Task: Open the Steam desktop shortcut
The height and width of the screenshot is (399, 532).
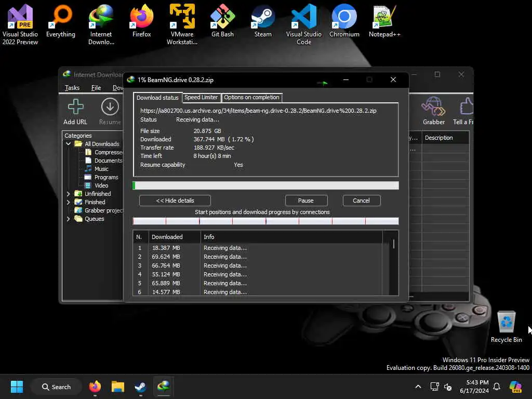Action: tap(263, 21)
